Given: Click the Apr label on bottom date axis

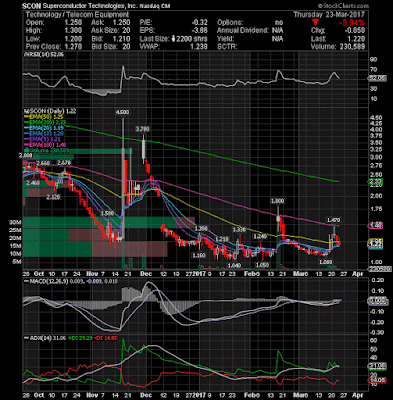Looking at the screenshot, I should [x=358, y=395].
